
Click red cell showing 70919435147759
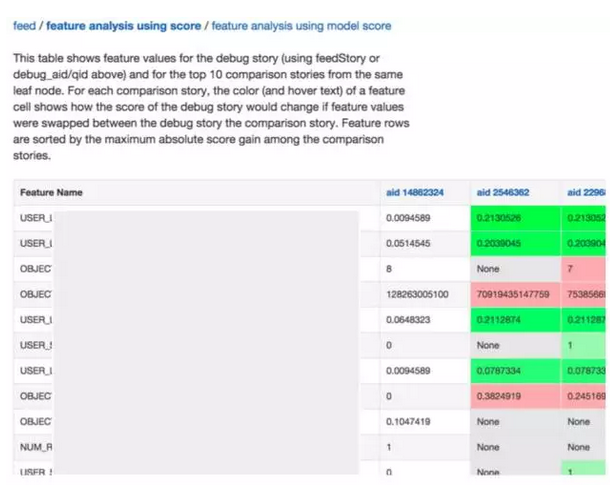[515, 294]
